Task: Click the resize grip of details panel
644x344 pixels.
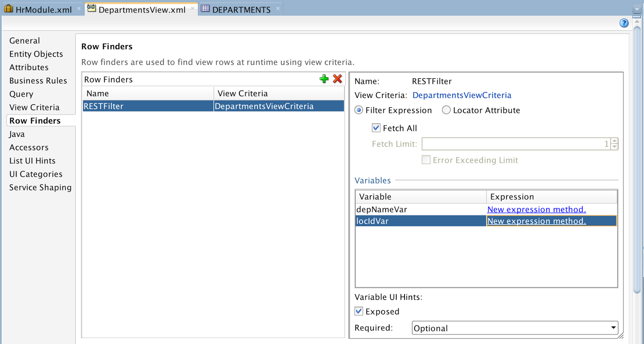Action: pyautogui.click(x=621, y=336)
